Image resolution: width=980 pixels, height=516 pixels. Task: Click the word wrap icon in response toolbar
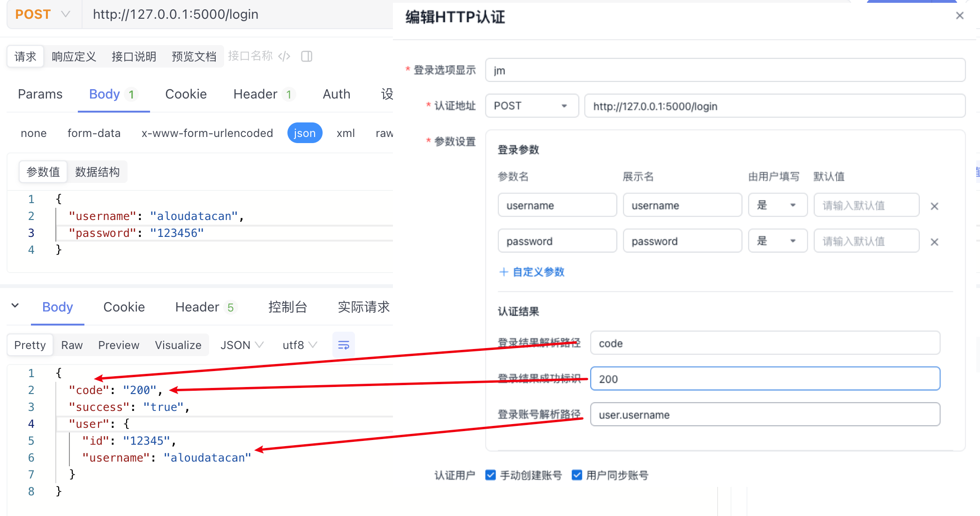point(343,345)
